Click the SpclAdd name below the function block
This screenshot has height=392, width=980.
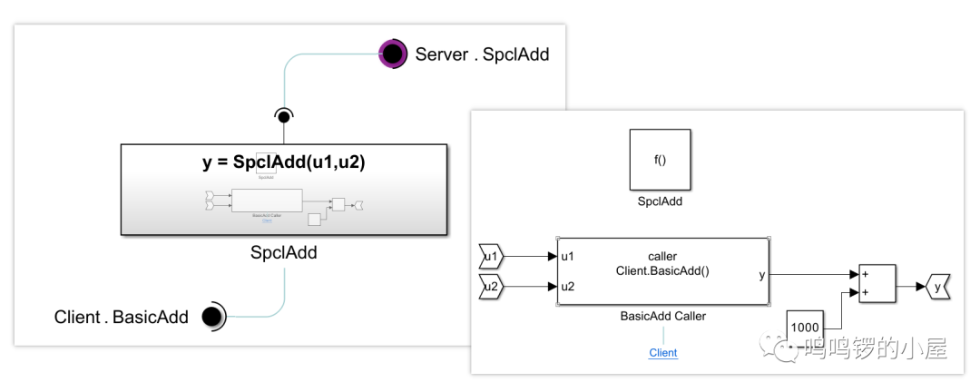tap(283, 253)
